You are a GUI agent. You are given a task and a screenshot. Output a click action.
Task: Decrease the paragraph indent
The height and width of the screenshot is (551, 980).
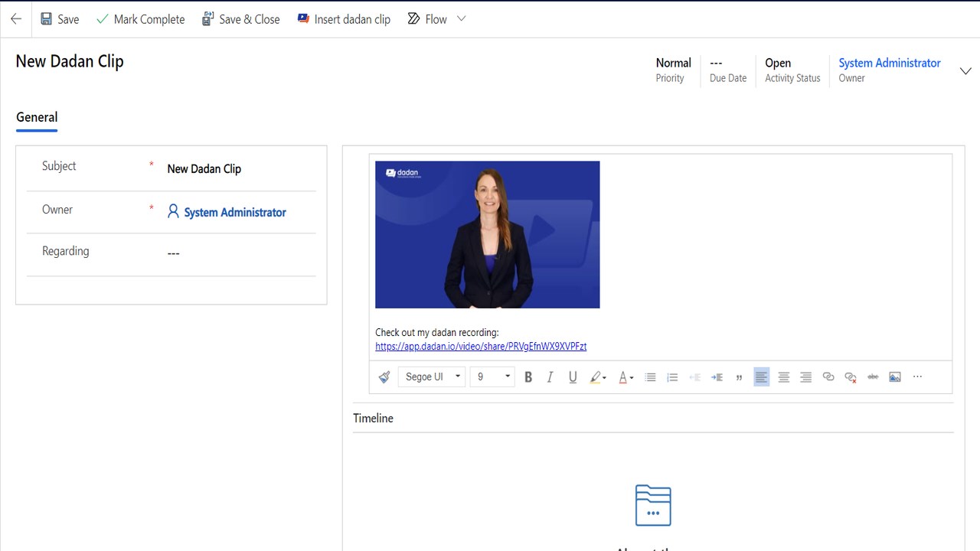(x=694, y=377)
